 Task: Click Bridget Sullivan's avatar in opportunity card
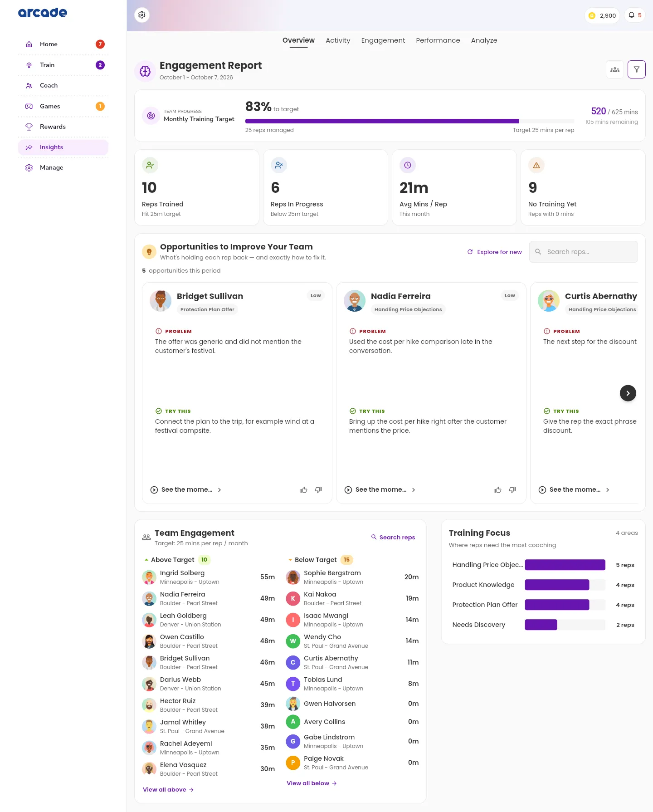[x=161, y=301]
